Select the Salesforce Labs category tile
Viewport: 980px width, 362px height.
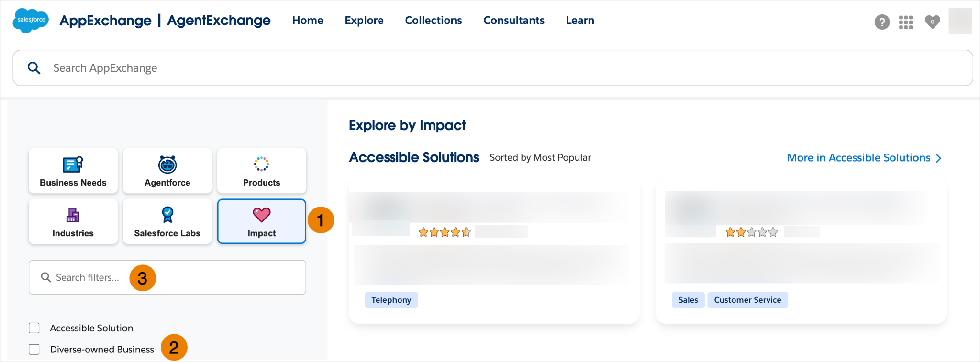[x=167, y=221]
